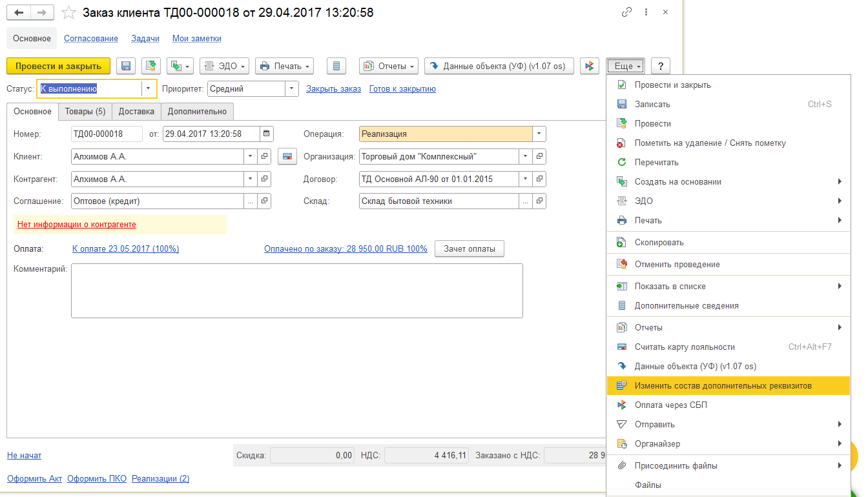The image size is (868, 497).
Task: Expand the Операция dropdown arrow
Action: point(539,134)
